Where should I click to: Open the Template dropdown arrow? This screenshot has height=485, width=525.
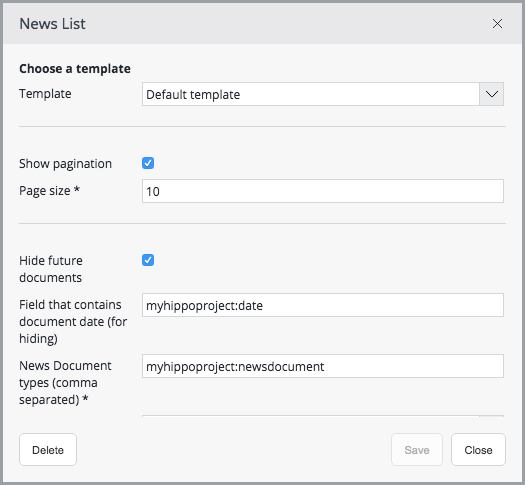(491, 94)
